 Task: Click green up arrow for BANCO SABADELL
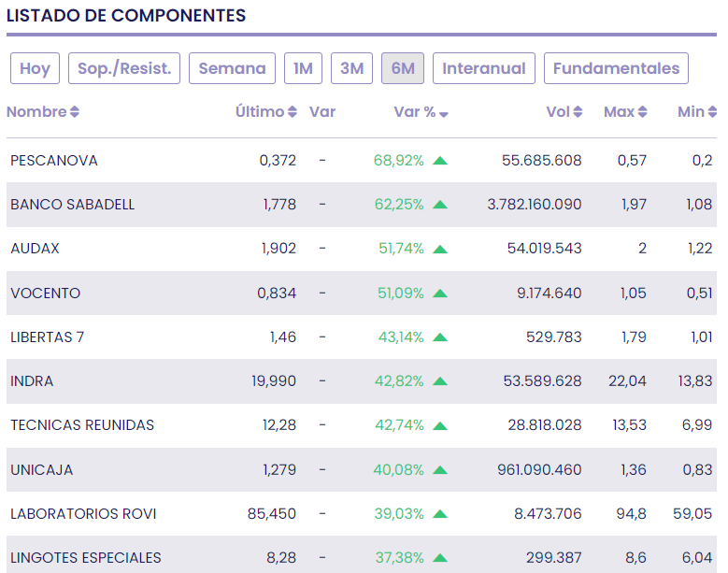[440, 205]
